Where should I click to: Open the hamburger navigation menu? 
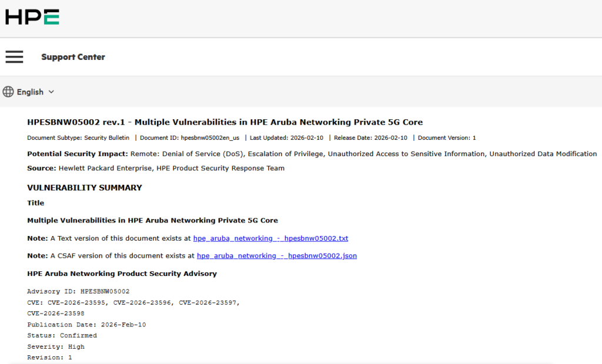point(14,57)
